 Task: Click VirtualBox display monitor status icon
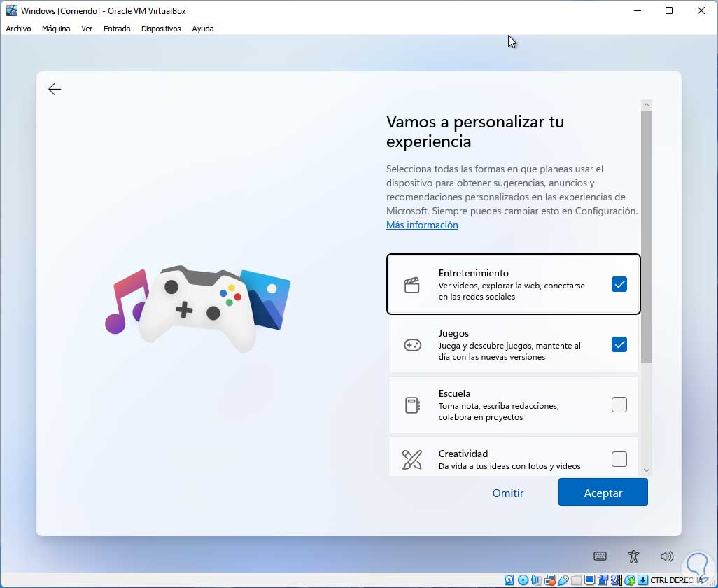[x=590, y=580]
